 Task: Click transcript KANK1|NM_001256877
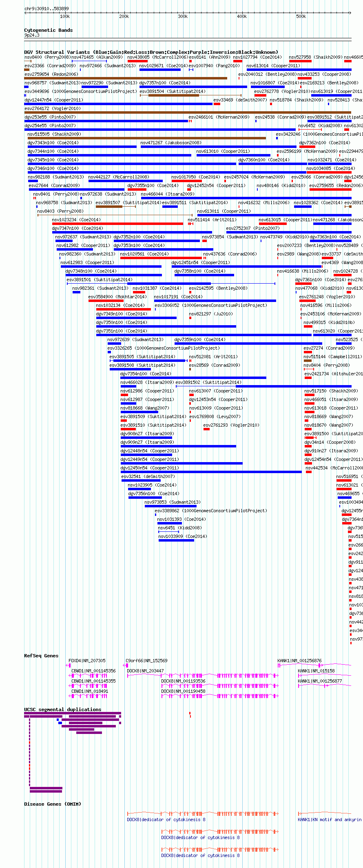(320, 681)
